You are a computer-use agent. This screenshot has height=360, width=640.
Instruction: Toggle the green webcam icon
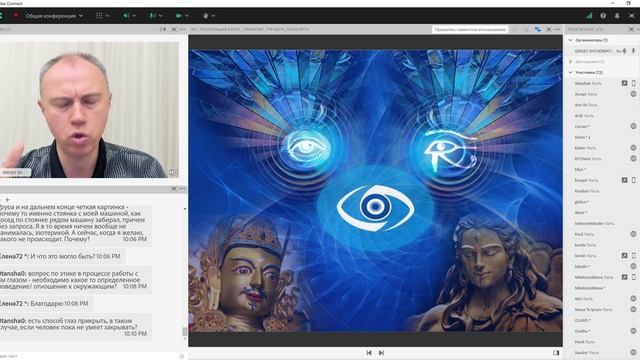(x=179, y=16)
